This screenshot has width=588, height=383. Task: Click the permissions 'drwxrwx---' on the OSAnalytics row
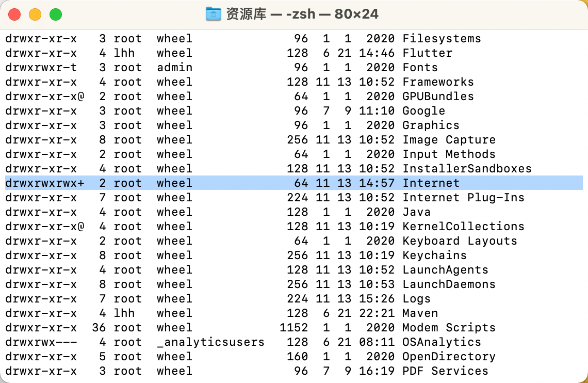click(x=41, y=342)
